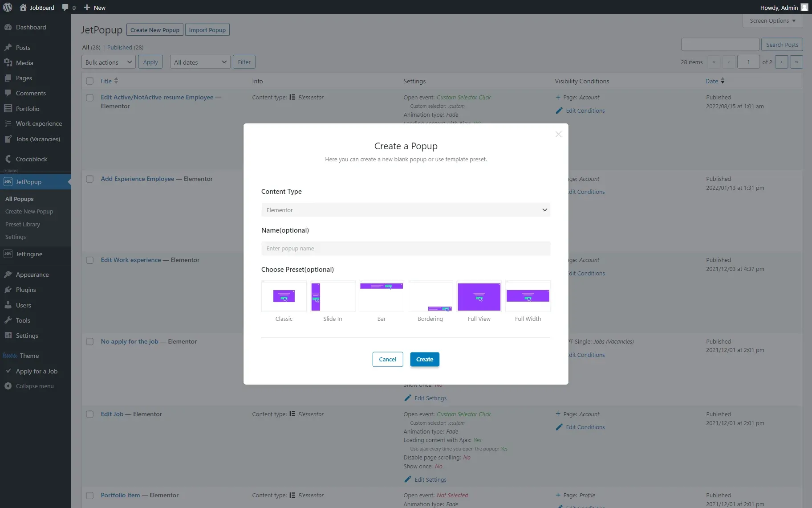Select the Full View preset thumbnail
This screenshot has height=508, width=812.
click(479, 297)
